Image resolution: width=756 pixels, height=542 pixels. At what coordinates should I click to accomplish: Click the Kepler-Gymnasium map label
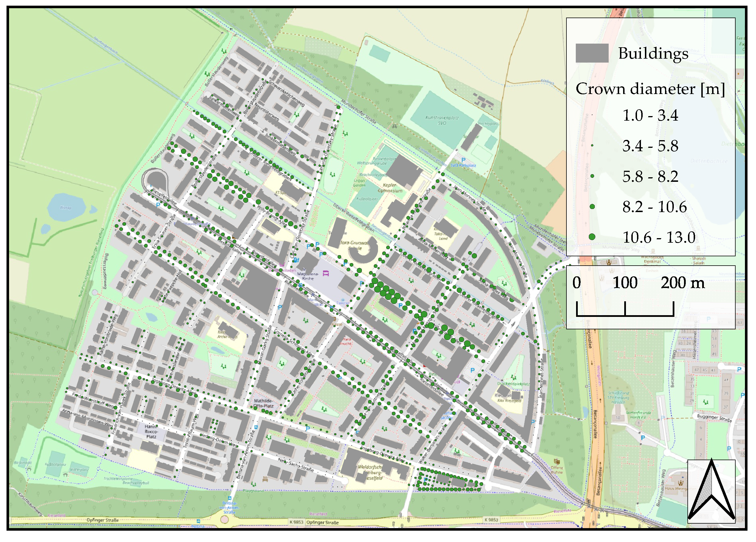click(x=390, y=188)
